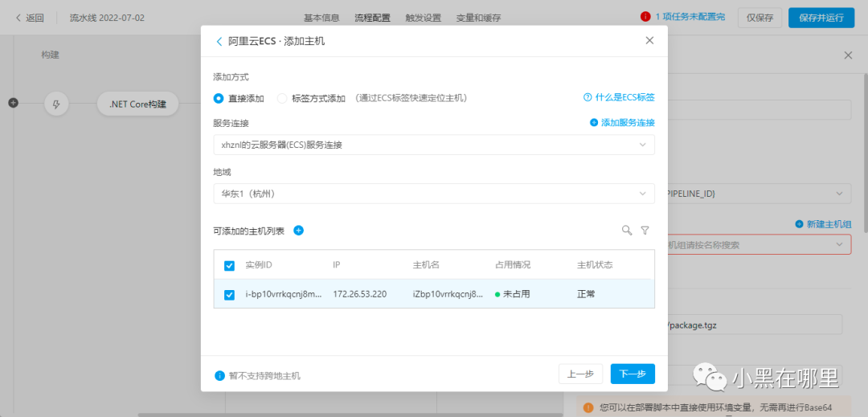The image size is (868, 417).
Task: Click 主机状态 column header
Action: (x=595, y=265)
